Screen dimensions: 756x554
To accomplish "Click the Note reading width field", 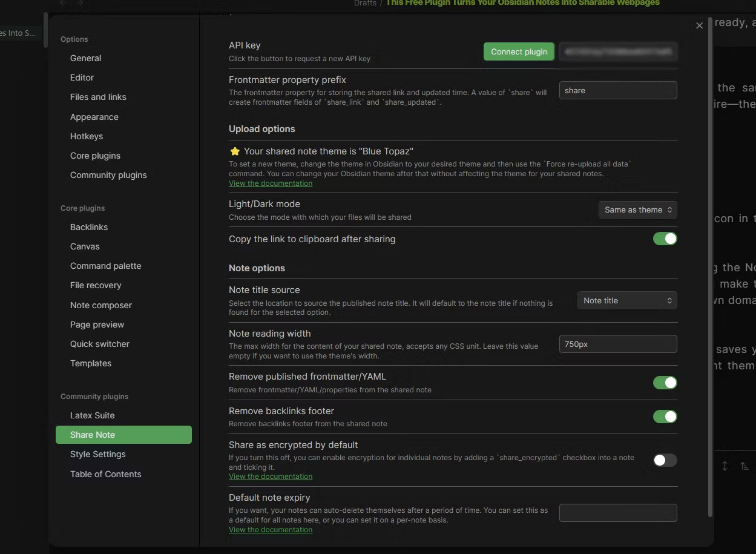I will [618, 344].
